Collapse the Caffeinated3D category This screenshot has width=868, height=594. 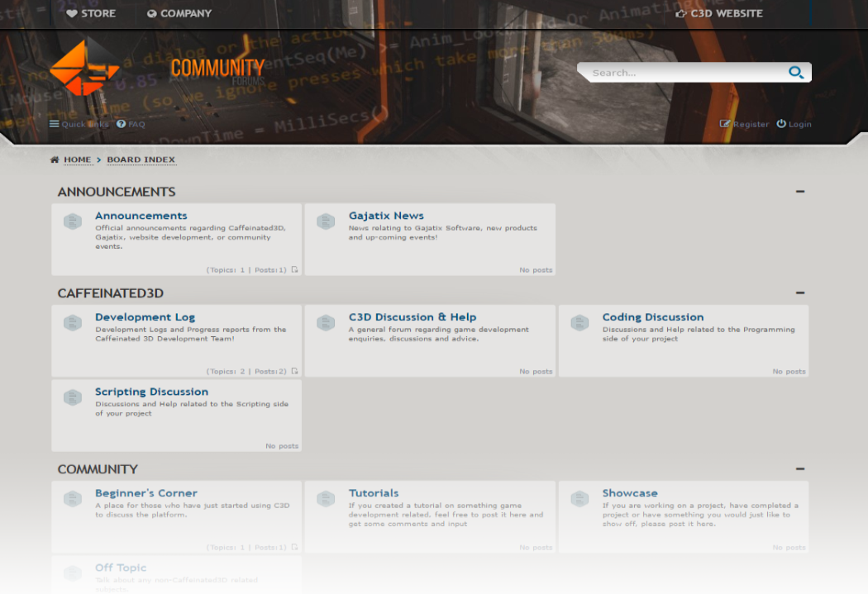coord(800,292)
